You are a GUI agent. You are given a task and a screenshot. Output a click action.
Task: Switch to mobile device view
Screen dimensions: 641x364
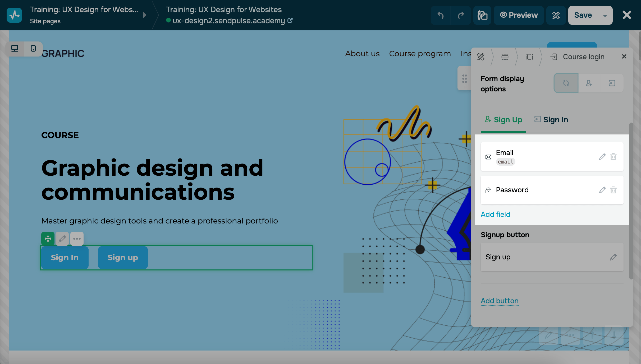coord(33,49)
